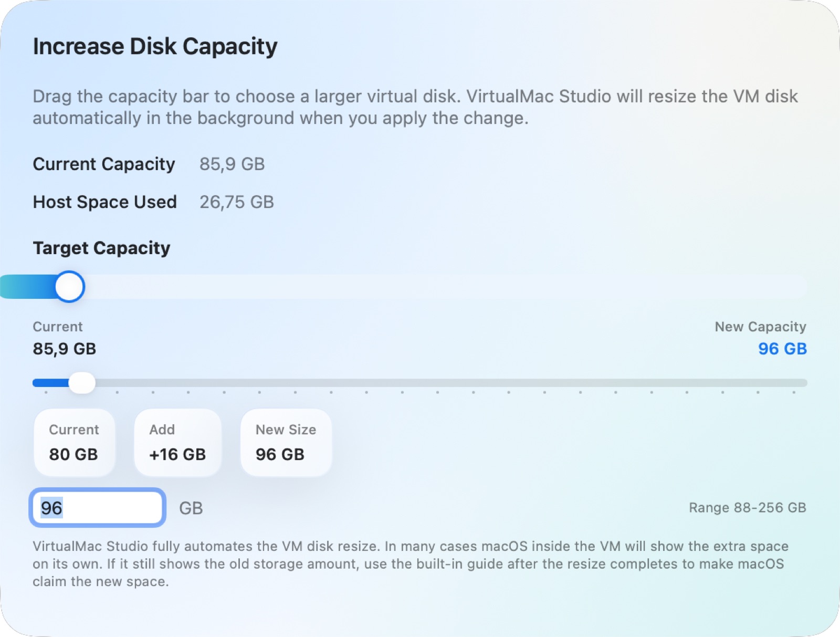
Task: Select the Current Capacity 85,9 GB value
Action: 232,164
